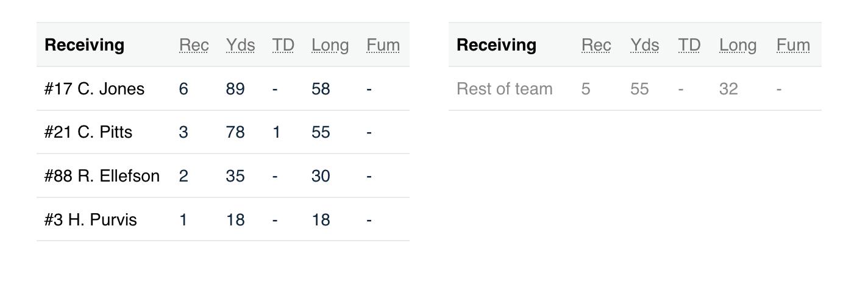Select the #88 R. Ellefson player name

pyautogui.click(x=102, y=176)
